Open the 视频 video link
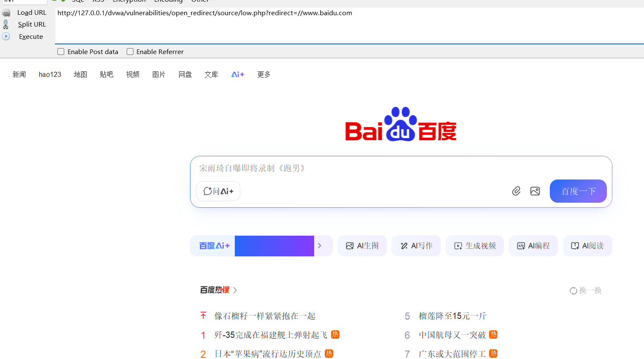Image resolution: width=644 pixels, height=359 pixels. click(x=133, y=74)
